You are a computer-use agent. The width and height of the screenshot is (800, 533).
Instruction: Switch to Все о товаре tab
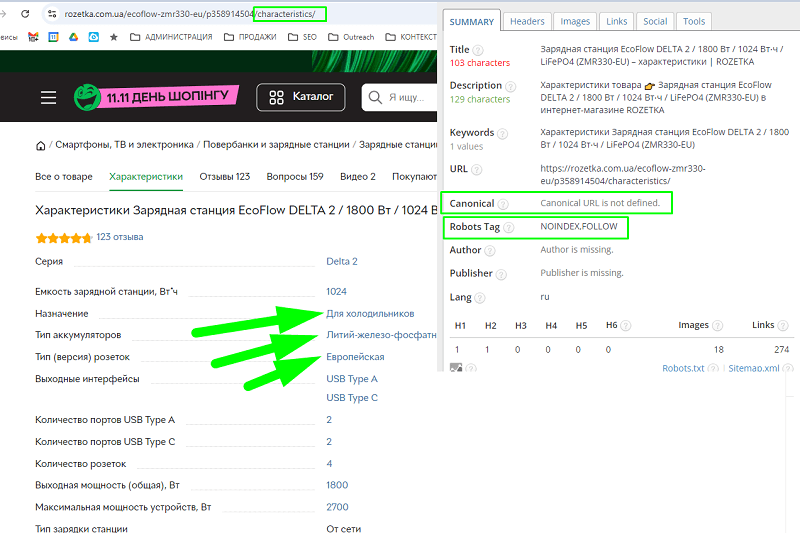64,176
